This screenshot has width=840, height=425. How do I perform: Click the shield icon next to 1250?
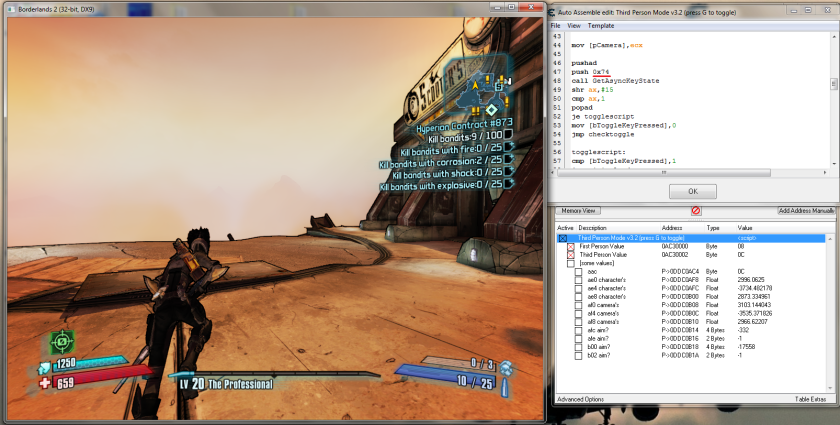[44, 368]
